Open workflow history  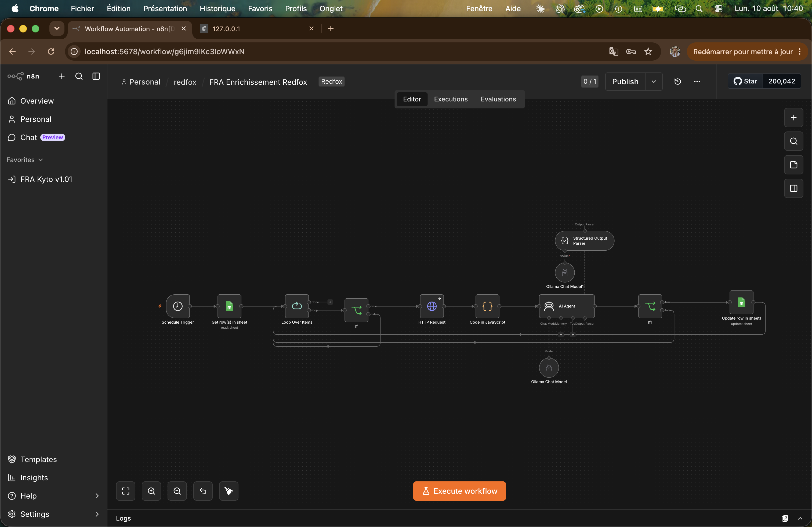coord(677,82)
